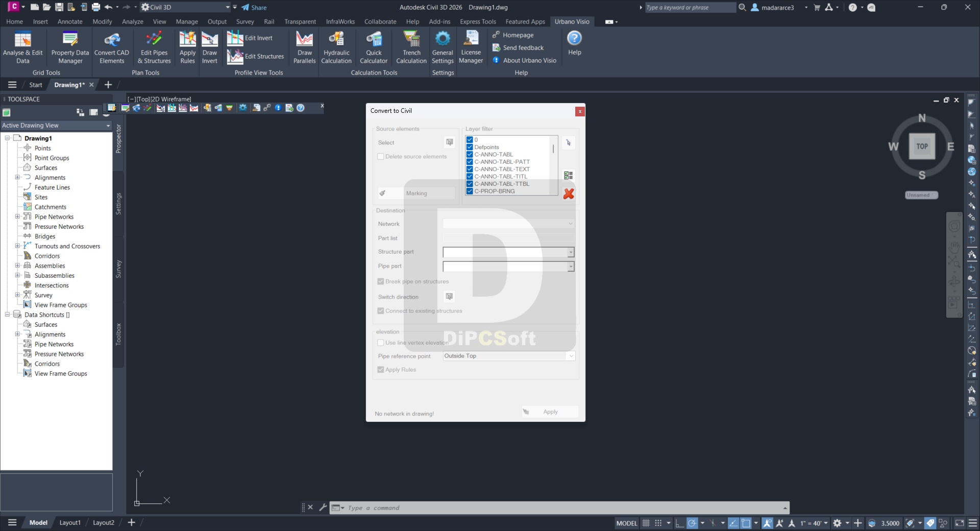Switch to Express Tools ribbon tab
Screen dimensions: 980x531
pyautogui.click(x=478, y=21)
